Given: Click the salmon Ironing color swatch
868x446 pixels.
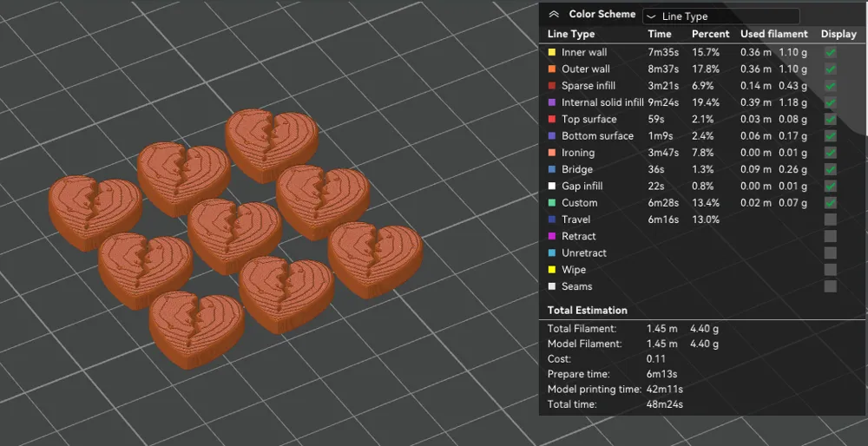Looking at the screenshot, I should coord(551,153).
